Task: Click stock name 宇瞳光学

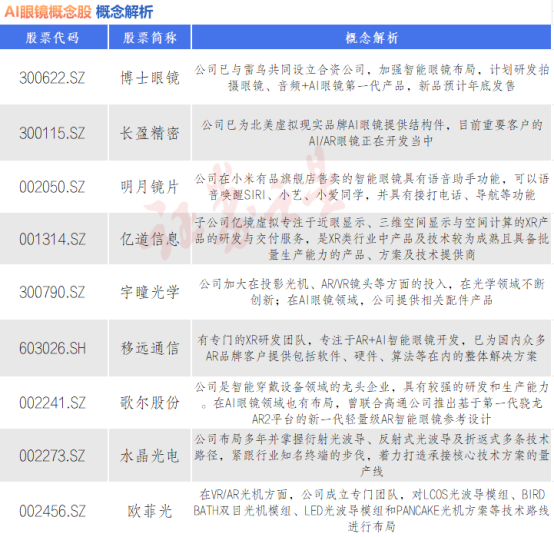Action: 150,292
